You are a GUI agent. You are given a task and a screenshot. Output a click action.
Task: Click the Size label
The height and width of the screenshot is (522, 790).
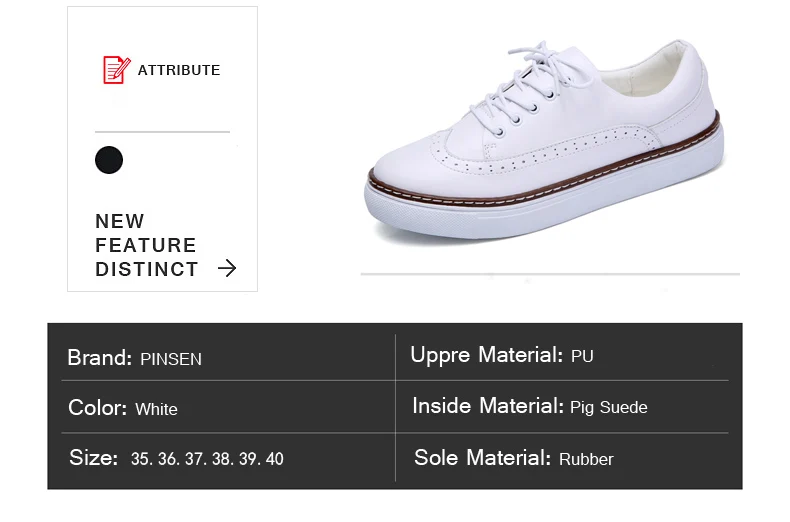(94, 459)
